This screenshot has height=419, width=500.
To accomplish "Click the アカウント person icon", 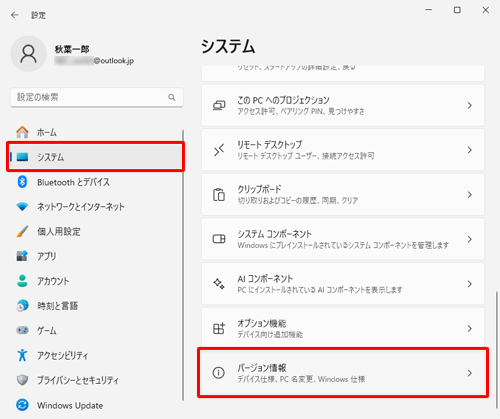I will click(x=22, y=281).
